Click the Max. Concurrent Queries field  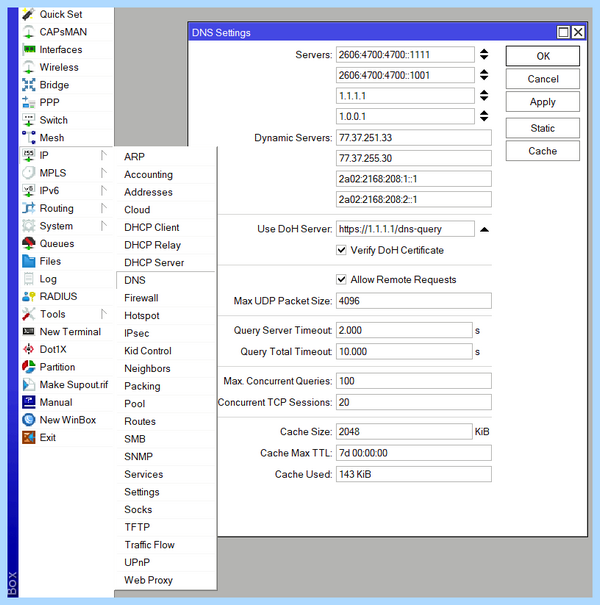414,381
